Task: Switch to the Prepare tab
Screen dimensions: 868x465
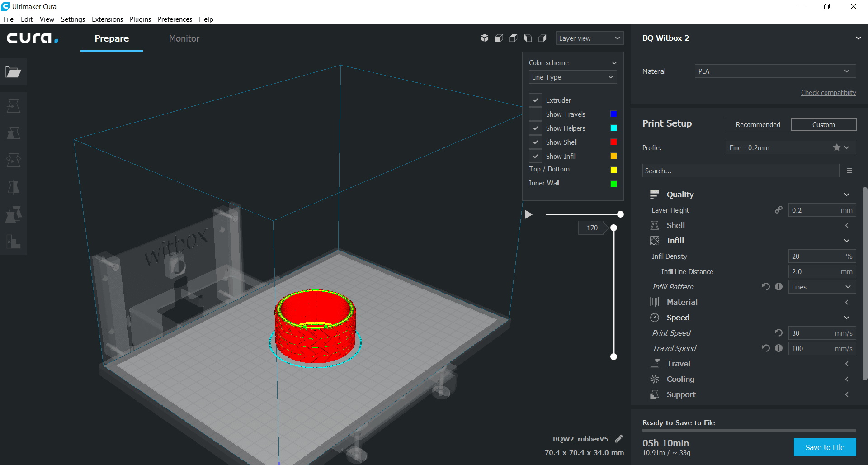Action: (112, 38)
